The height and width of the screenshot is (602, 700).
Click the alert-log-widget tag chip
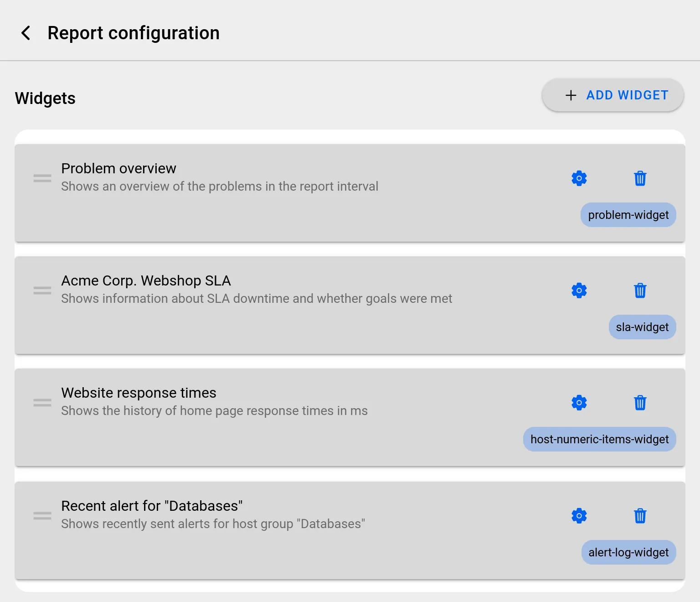pos(629,552)
